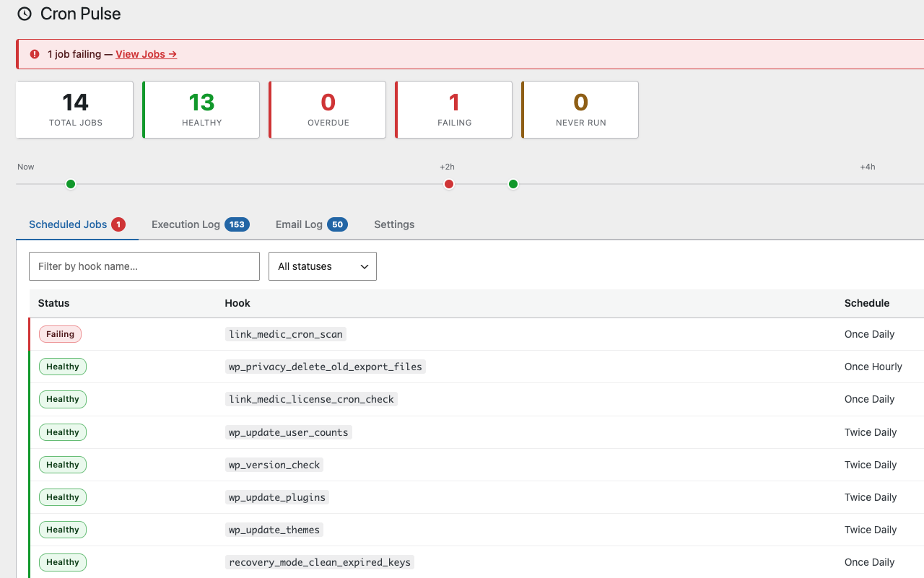Screen dimensions: 924x578
Task: Select the wp_update_plugins hook
Action: coord(277,497)
